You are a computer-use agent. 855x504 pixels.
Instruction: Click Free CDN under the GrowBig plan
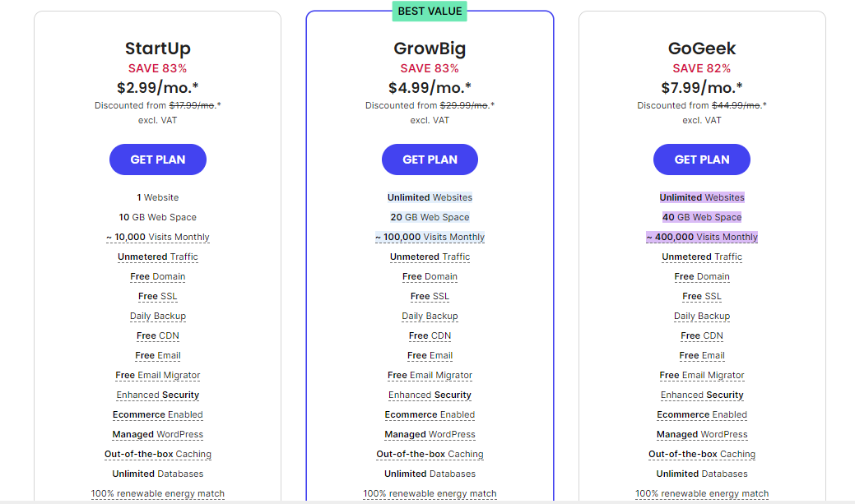tap(430, 335)
